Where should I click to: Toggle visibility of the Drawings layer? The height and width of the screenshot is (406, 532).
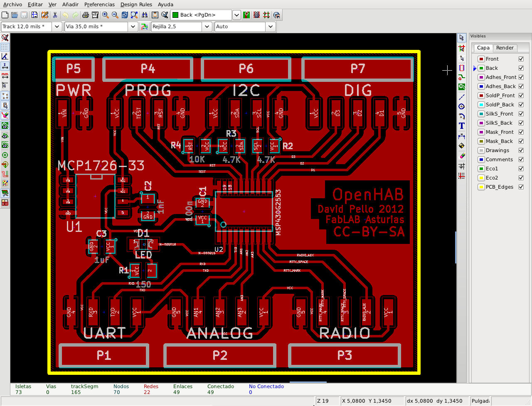coord(521,150)
